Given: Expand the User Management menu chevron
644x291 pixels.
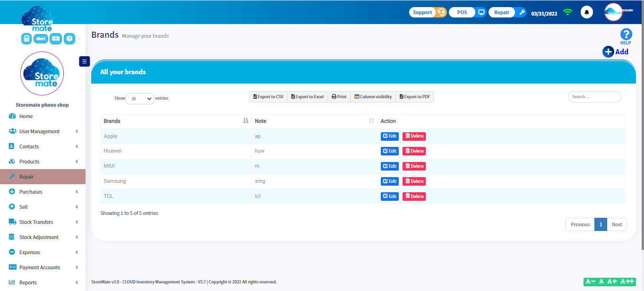Looking at the screenshot, I should coord(77,131).
